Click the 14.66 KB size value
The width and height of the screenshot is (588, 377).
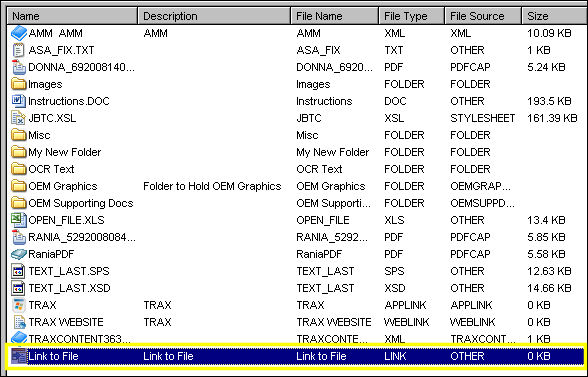click(549, 288)
